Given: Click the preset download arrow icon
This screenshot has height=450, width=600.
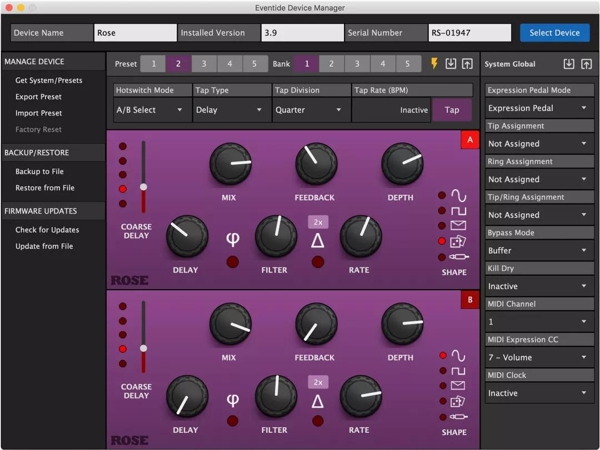Looking at the screenshot, I should [451, 64].
